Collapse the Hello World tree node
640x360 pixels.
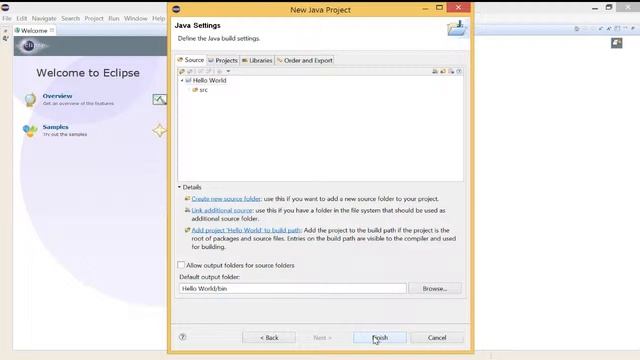(182, 80)
